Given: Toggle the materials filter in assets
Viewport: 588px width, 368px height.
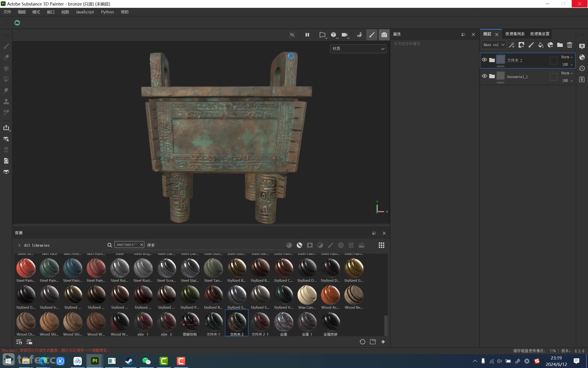Looking at the screenshot, I should click(x=289, y=245).
